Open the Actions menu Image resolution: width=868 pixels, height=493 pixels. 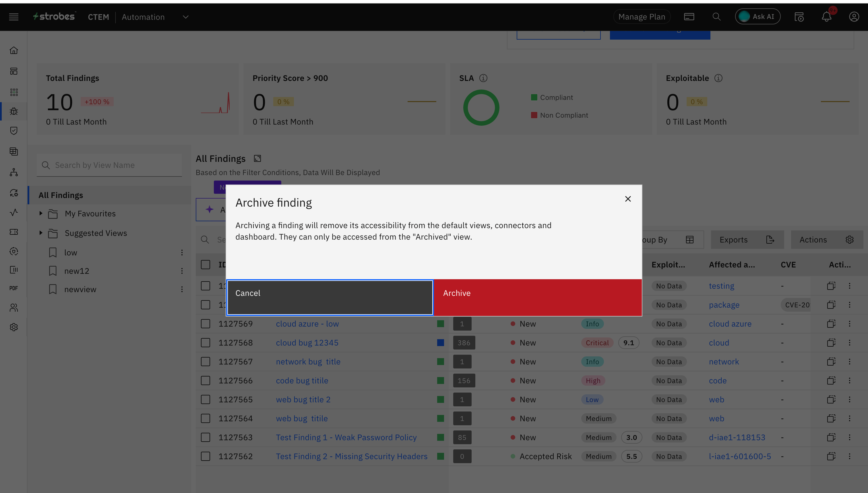tap(827, 240)
